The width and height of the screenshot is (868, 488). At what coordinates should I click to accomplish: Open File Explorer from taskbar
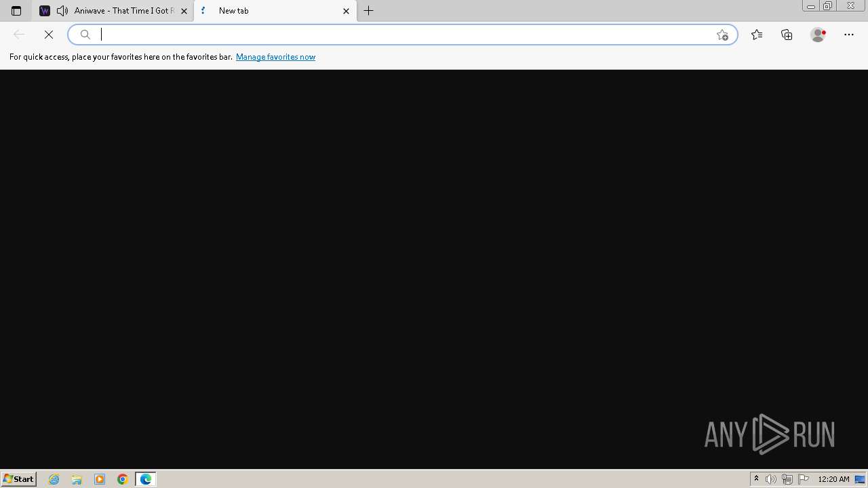click(x=77, y=479)
